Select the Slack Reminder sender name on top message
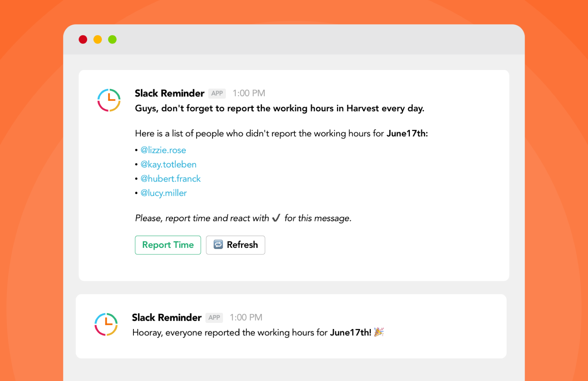This screenshot has width=588, height=381. pyautogui.click(x=169, y=93)
